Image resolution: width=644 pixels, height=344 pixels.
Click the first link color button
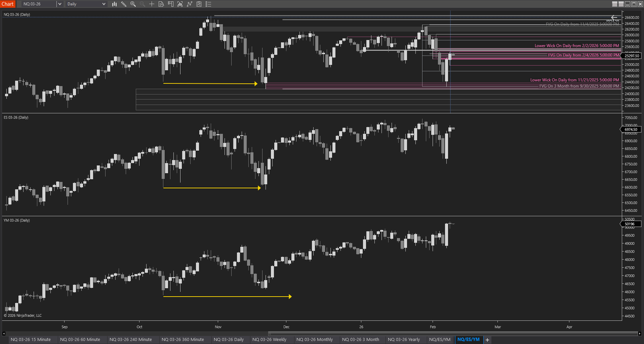tap(615, 4)
